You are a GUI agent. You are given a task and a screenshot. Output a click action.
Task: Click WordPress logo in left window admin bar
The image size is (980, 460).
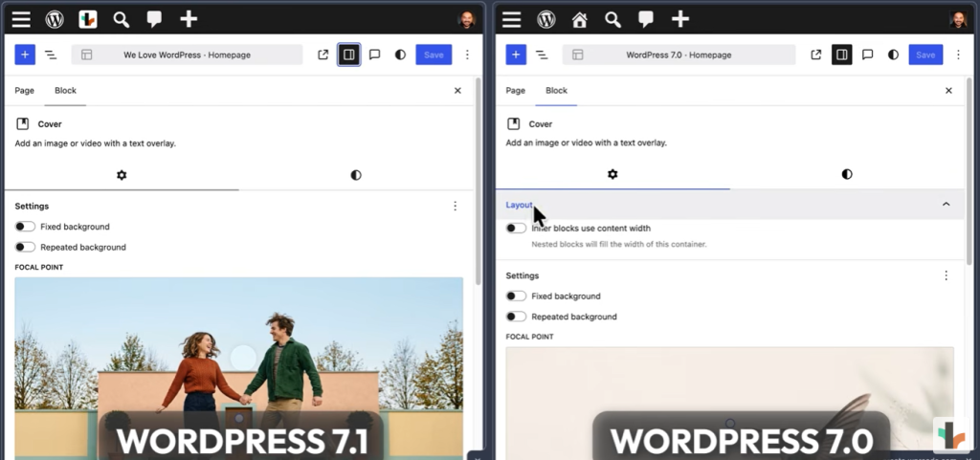point(55,19)
